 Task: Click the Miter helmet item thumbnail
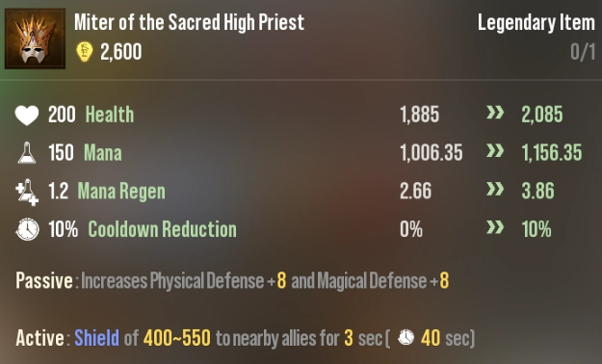pyautogui.click(x=35, y=39)
